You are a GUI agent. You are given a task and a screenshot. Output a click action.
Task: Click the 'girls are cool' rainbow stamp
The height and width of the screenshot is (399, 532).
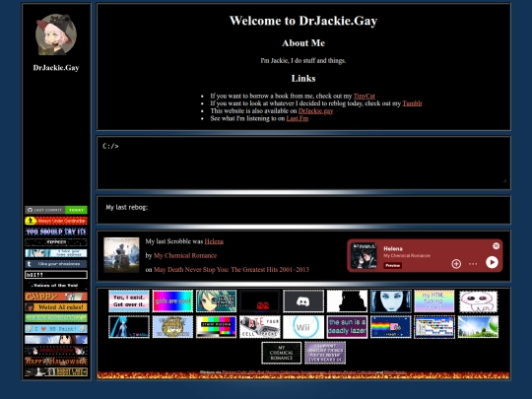(x=172, y=300)
